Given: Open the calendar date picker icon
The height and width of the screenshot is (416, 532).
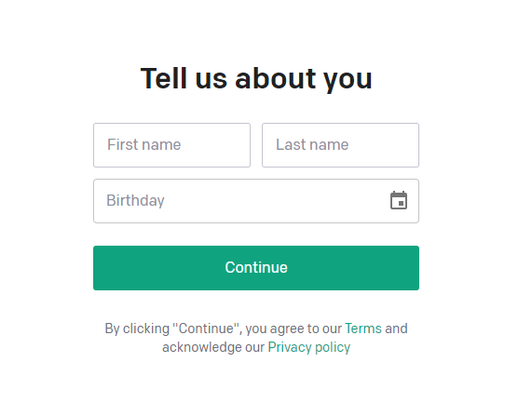Looking at the screenshot, I should pyautogui.click(x=399, y=200).
